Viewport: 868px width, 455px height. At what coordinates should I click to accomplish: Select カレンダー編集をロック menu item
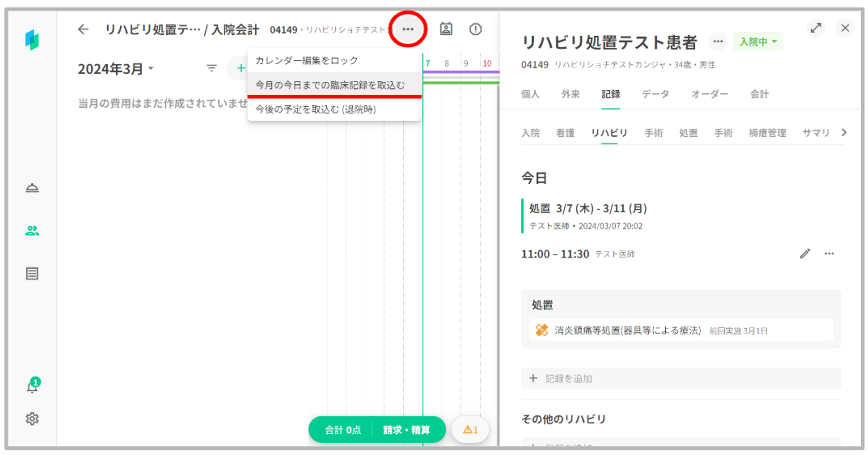tap(306, 61)
